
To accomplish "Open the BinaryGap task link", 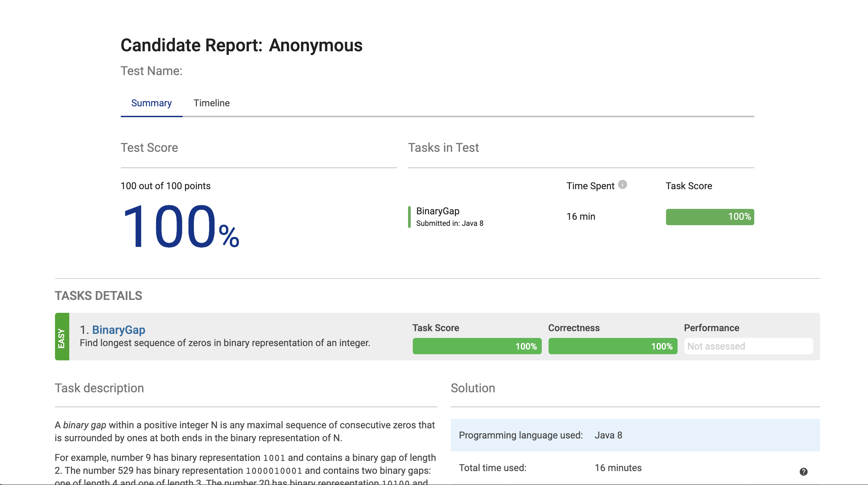I will click(118, 330).
